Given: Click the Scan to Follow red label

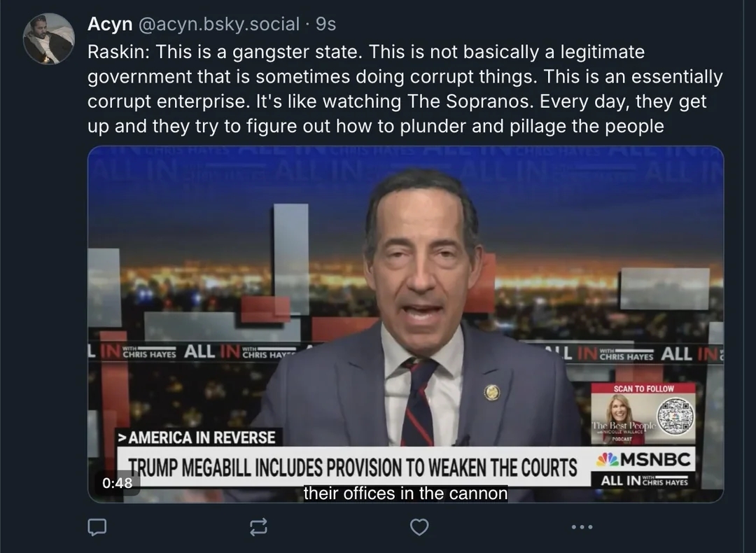Looking at the screenshot, I should (644, 388).
